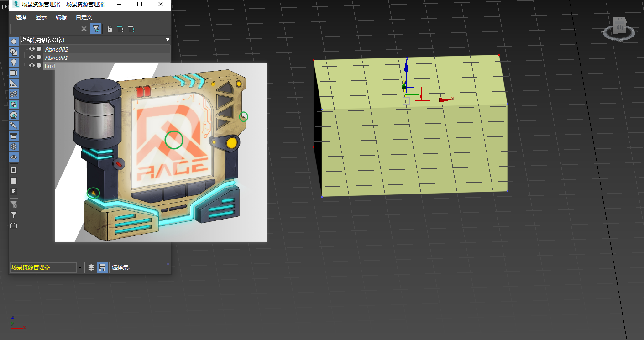644x340 pixels.
Task: Open the 选择 menu
Action: pos(21,17)
